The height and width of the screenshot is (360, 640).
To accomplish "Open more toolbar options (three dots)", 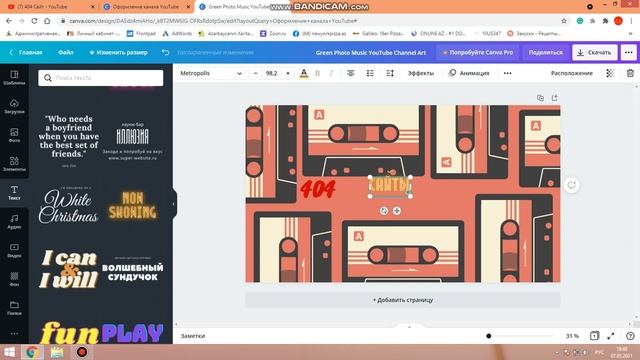I will coord(507,73).
